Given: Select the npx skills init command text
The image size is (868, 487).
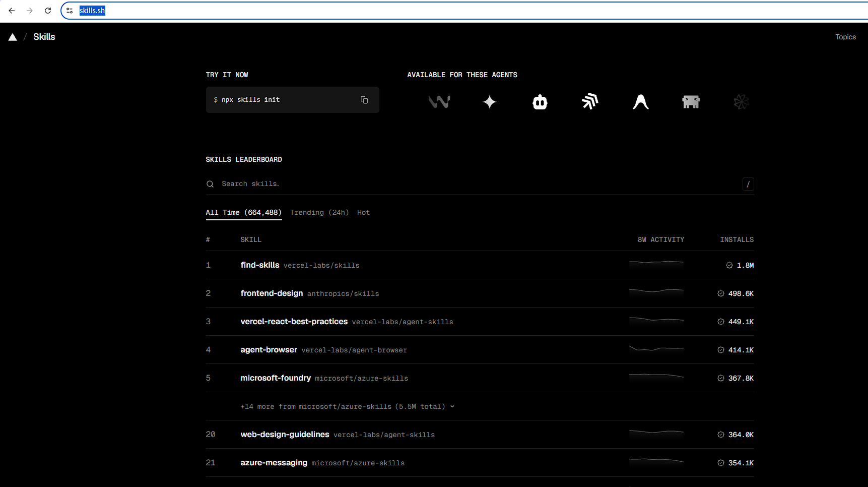Looking at the screenshot, I should point(250,100).
